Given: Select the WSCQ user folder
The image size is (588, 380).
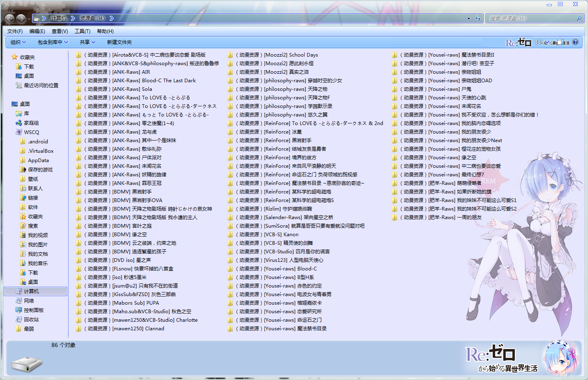Looking at the screenshot, I should coord(28,132).
